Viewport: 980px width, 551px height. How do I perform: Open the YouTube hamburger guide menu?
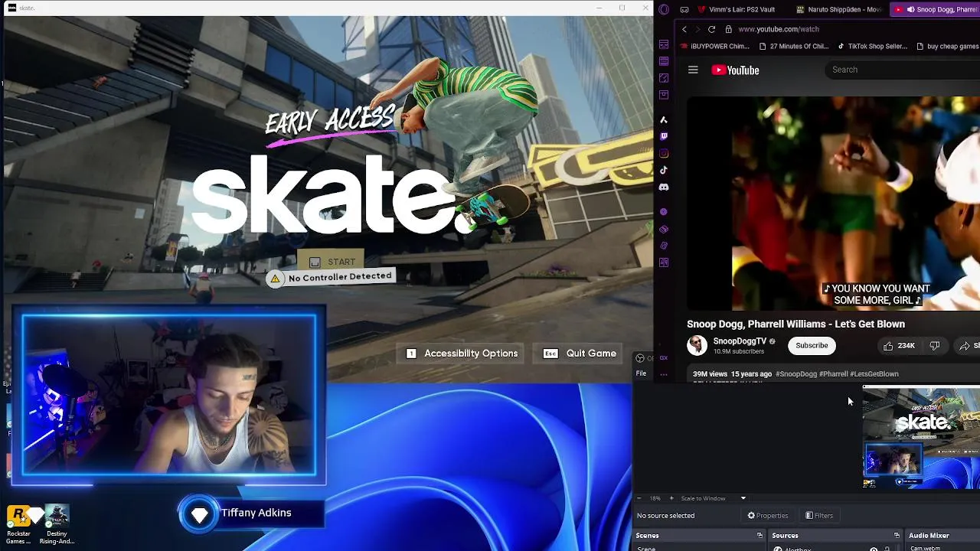693,70
